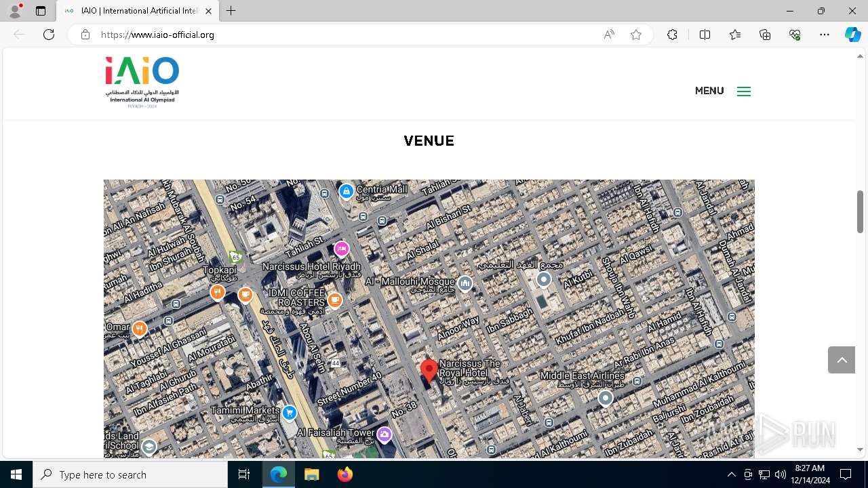Screen dimensions: 868x488
Task: Show hidden system tray icons
Action: click(731, 474)
